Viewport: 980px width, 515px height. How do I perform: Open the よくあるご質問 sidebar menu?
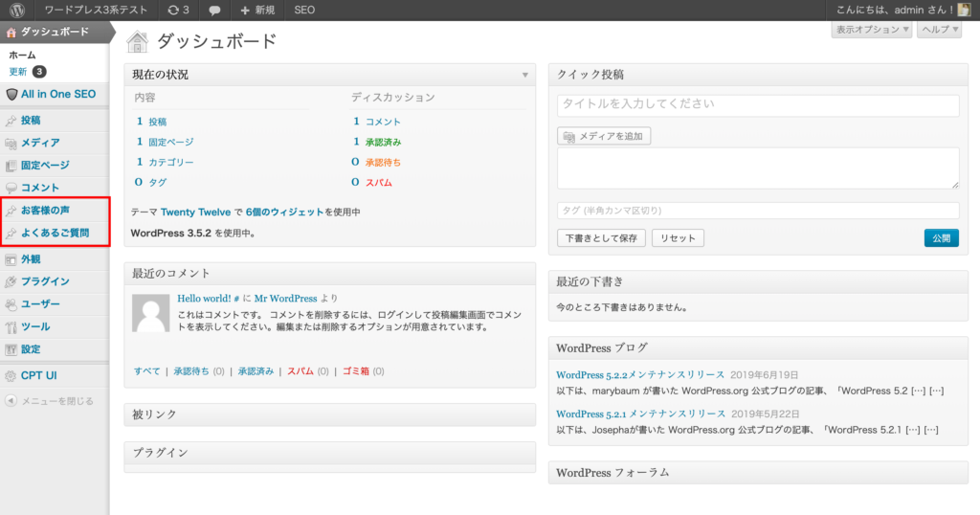coord(55,234)
